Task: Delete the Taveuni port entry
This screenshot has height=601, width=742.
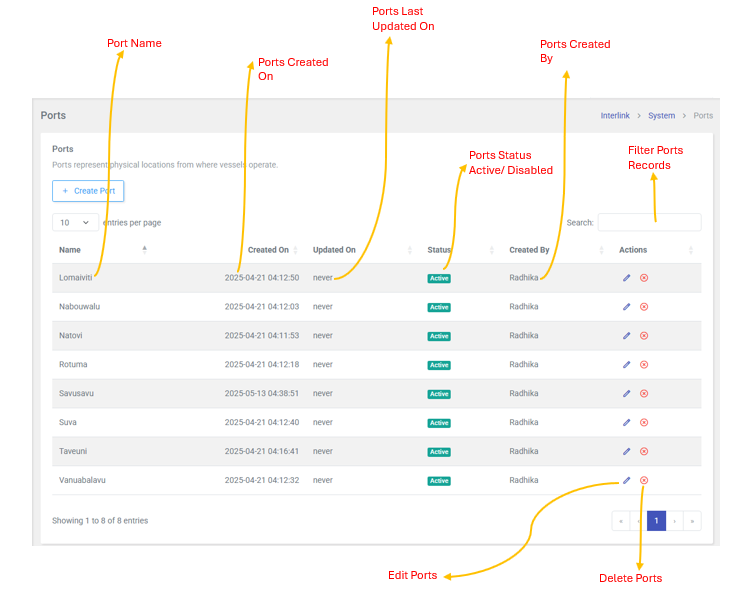Action: [644, 452]
